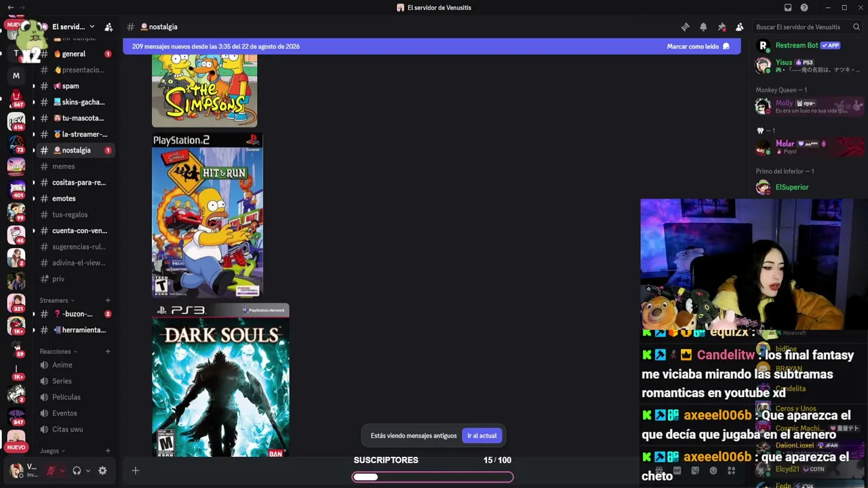This screenshot has height=488, width=868.
Task: Open the server icon labeled M
Action: pos(16,76)
